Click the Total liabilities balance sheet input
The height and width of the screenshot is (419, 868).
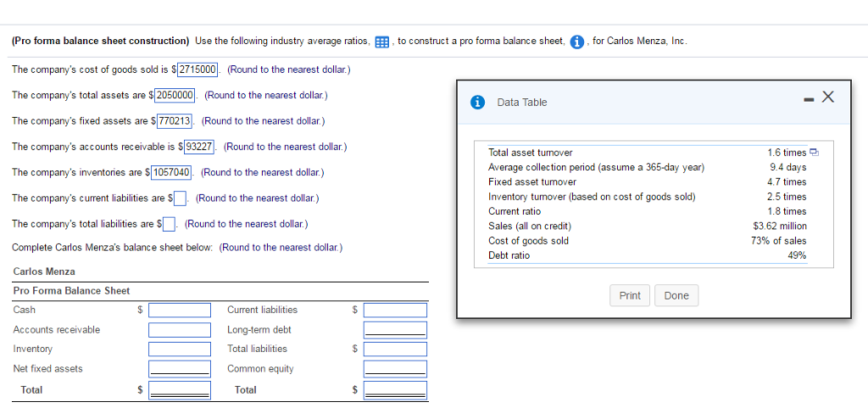click(x=395, y=349)
